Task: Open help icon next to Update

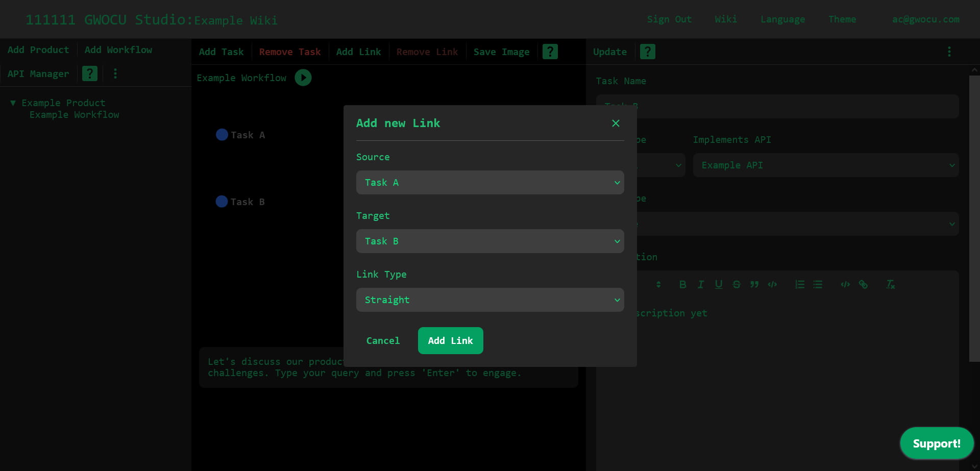Action: [648, 52]
